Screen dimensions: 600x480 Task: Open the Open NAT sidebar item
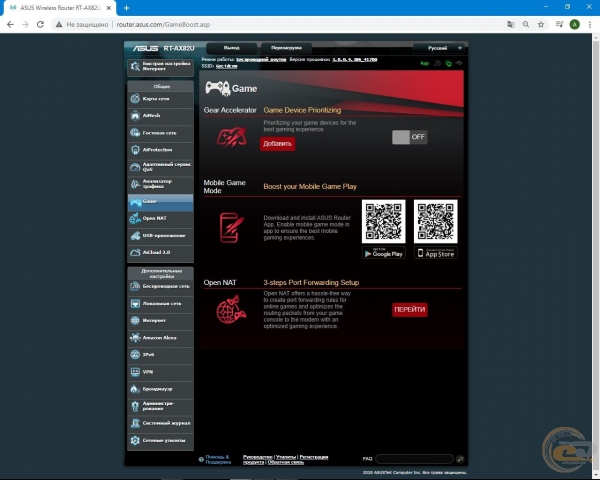point(160,219)
